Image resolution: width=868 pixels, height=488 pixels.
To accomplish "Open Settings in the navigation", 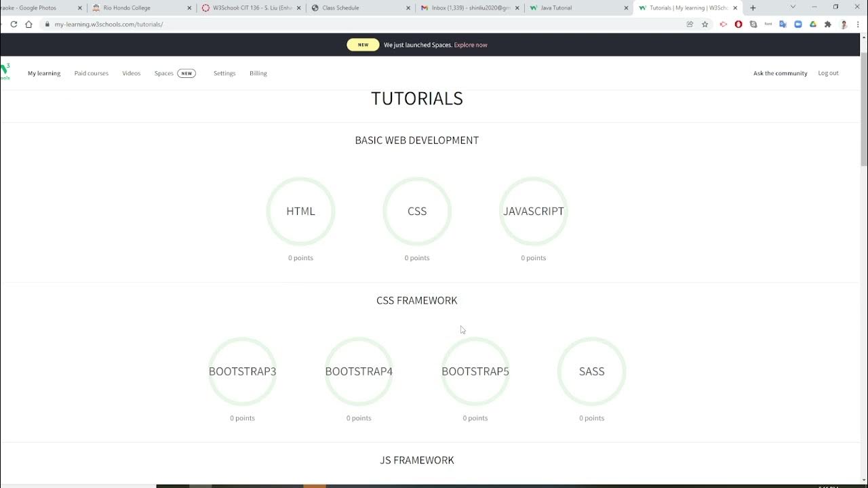I will point(224,73).
